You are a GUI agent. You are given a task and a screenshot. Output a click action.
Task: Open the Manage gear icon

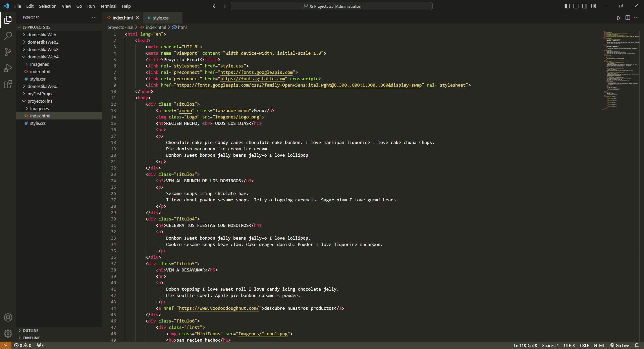tap(8, 334)
